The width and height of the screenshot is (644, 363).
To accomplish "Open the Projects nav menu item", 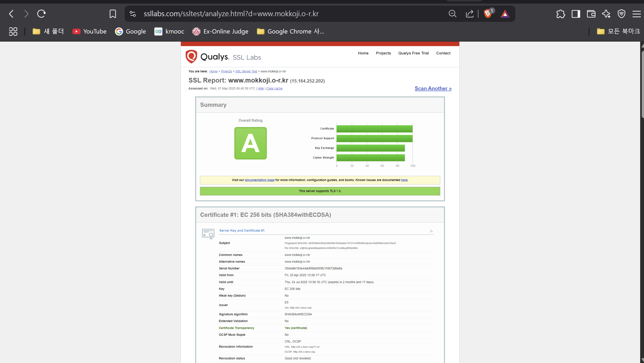I will [x=383, y=53].
